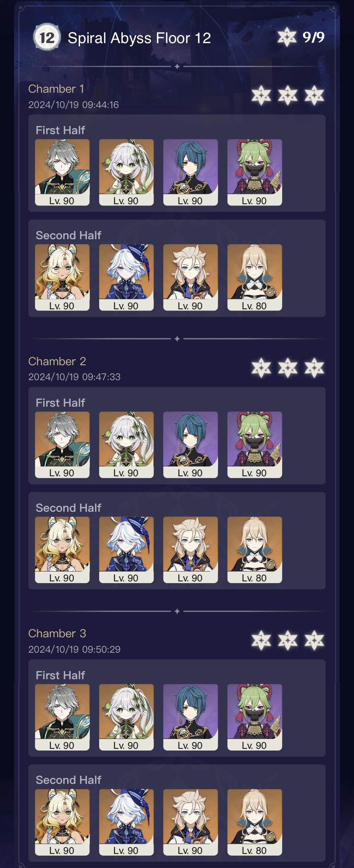The height and width of the screenshot is (868, 354).
Task: Tap Nahida portrait in Chamber 2 First Half
Action: pyautogui.click(x=127, y=445)
